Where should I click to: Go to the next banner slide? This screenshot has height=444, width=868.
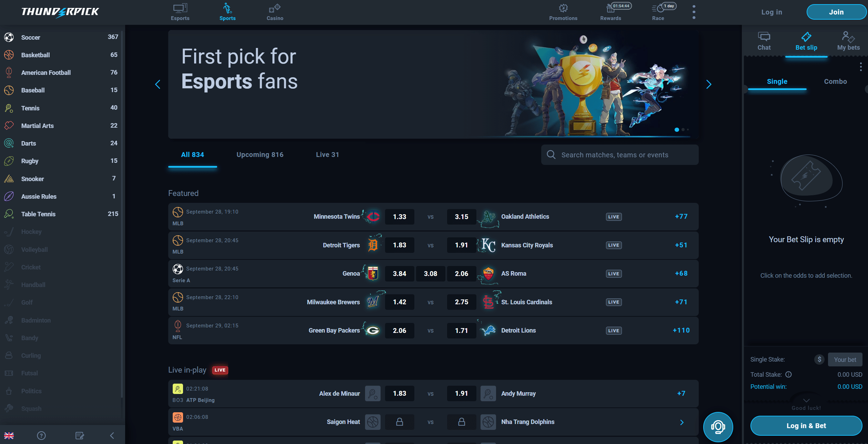click(709, 84)
